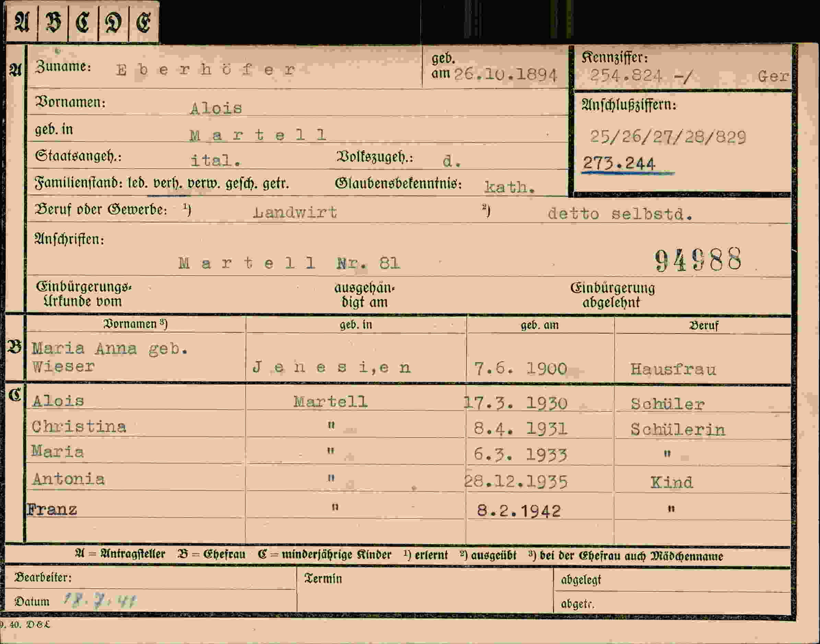Click birth date '17.3. 1930'

[x=516, y=403]
